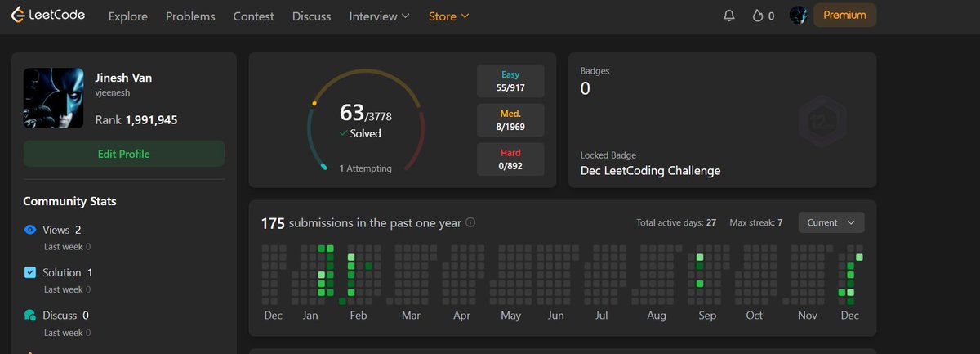This screenshot has width=980, height=354.
Task: Click the streak flame icon
Action: tap(757, 16)
